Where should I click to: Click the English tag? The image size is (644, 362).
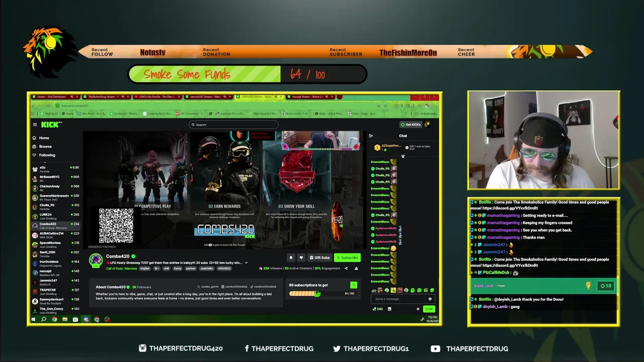pos(145,268)
